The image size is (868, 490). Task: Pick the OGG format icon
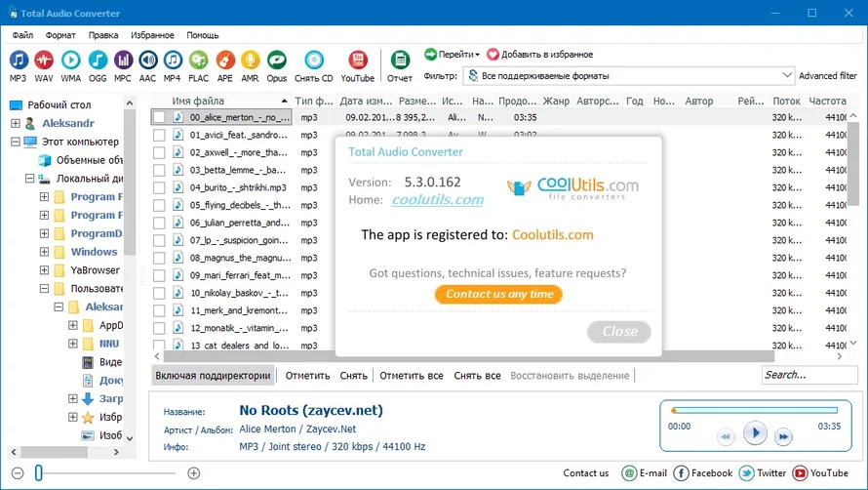98,60
